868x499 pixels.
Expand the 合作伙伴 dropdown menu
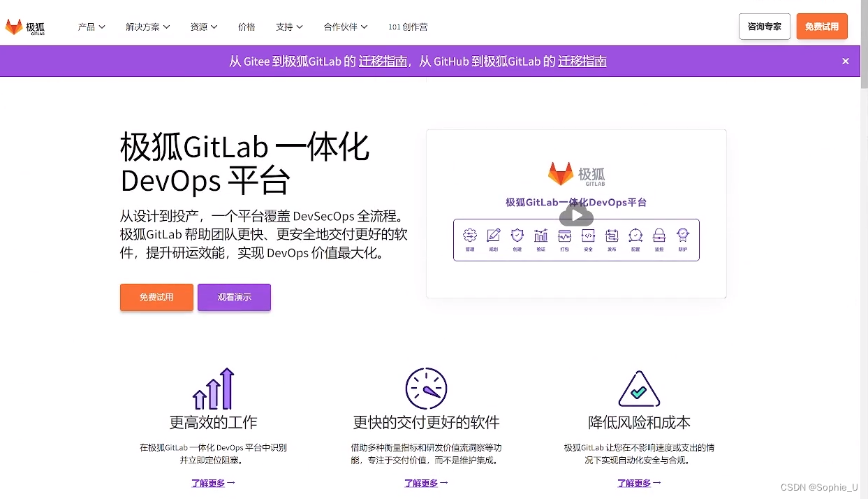(x=346, y=27)
